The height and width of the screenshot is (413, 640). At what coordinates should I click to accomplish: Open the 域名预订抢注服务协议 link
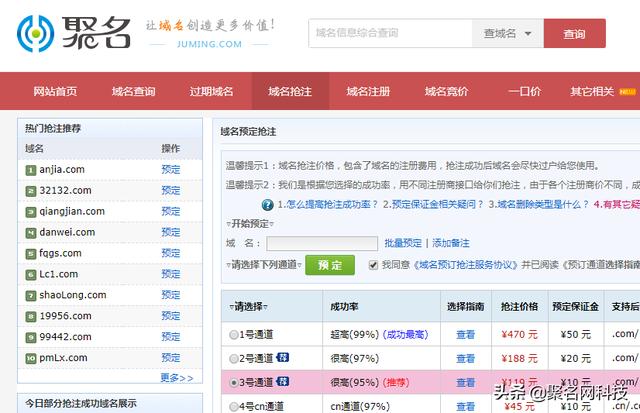465,265
